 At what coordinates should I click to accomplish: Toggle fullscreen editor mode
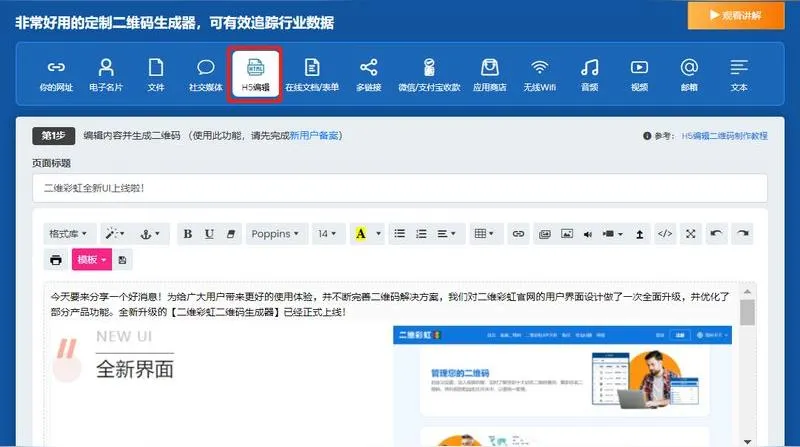[x=689, y=234]
